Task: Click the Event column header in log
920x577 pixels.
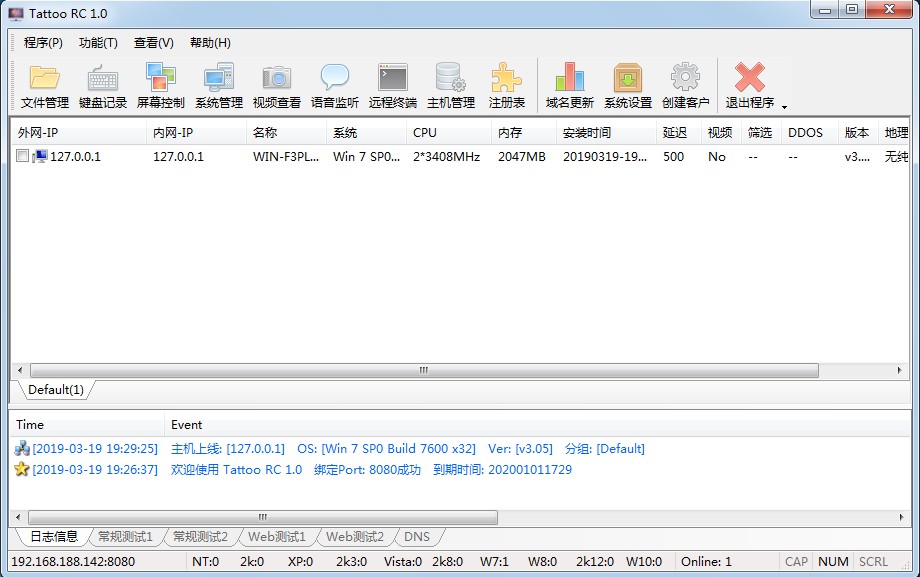Action: click(537, 424)
